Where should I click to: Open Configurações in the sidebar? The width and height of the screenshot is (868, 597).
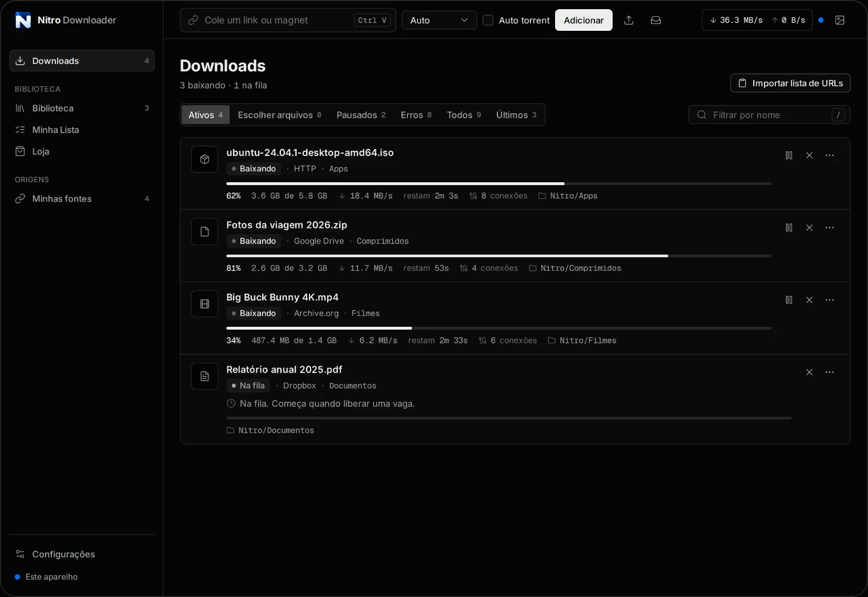click(x=82, y=554)
